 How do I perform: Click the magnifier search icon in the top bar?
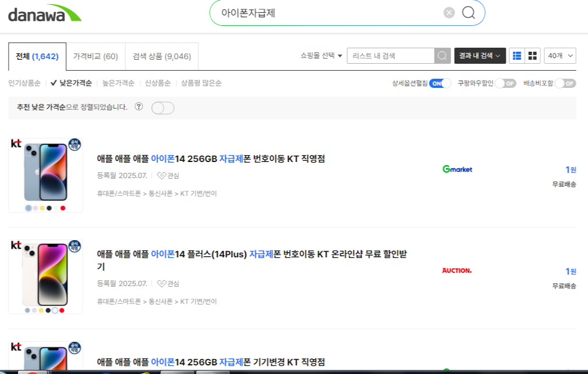pyautogui.click(x=468, y=13)
